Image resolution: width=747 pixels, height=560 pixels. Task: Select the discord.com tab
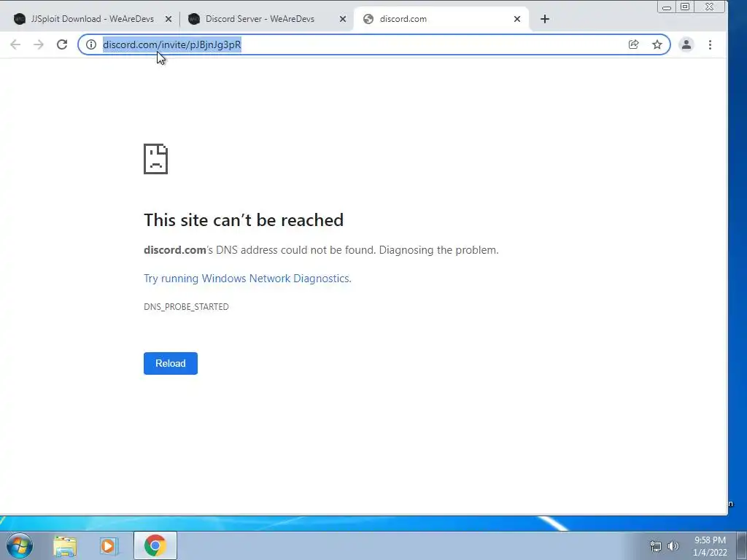point(441,19)
